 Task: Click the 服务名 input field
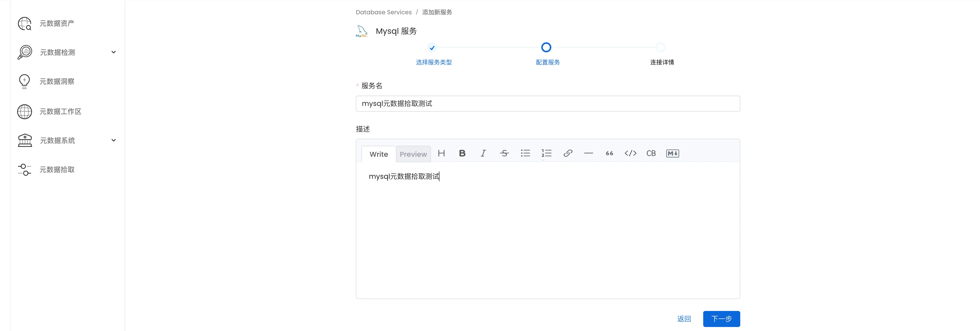point(548,103)
